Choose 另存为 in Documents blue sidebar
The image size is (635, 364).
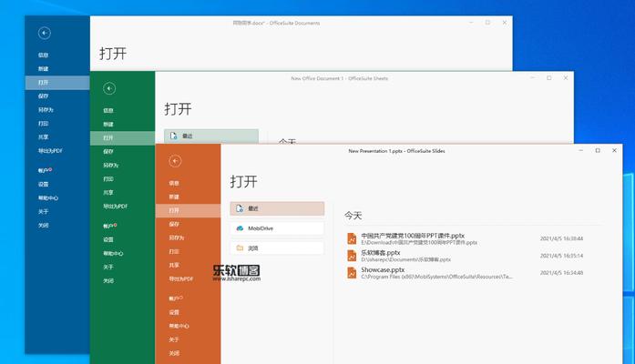click(x=46, y=110)
